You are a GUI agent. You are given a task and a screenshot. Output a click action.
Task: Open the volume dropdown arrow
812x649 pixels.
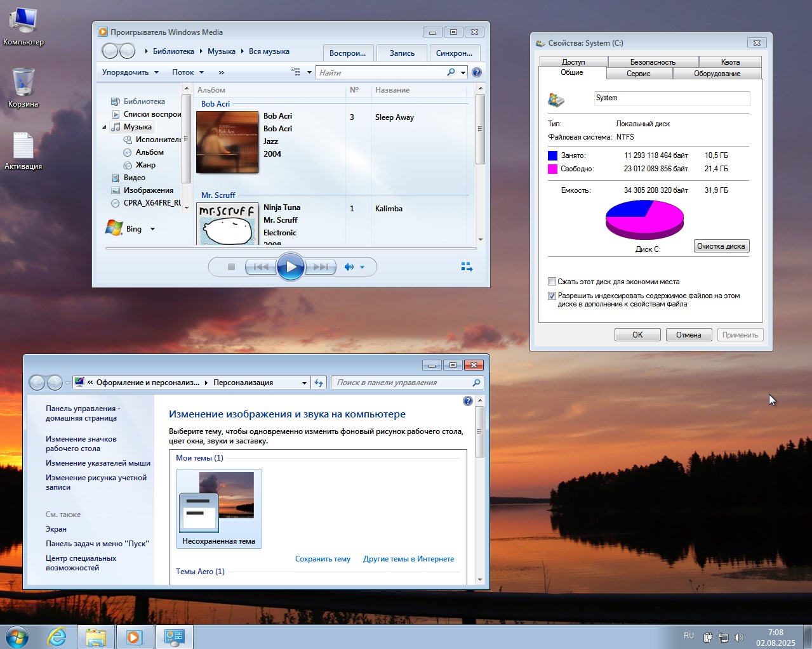pos(362,267)
